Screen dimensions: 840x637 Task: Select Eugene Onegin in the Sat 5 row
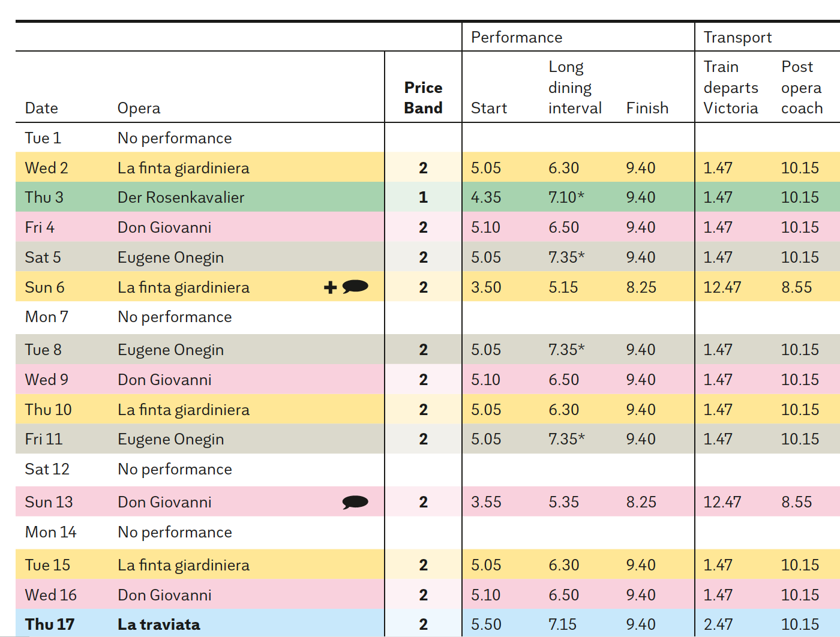pos(170,257)
